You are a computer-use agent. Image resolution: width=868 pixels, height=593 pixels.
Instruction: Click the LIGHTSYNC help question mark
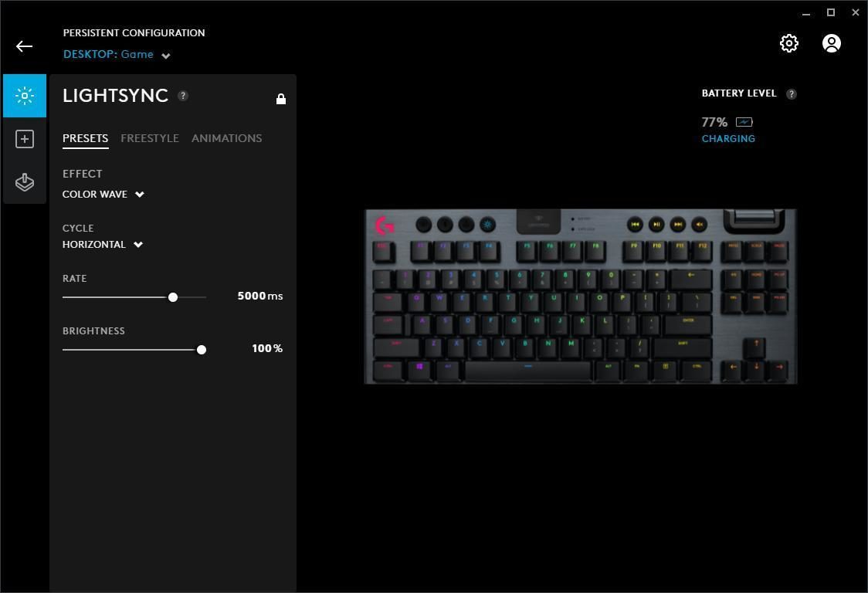[183, 95]
